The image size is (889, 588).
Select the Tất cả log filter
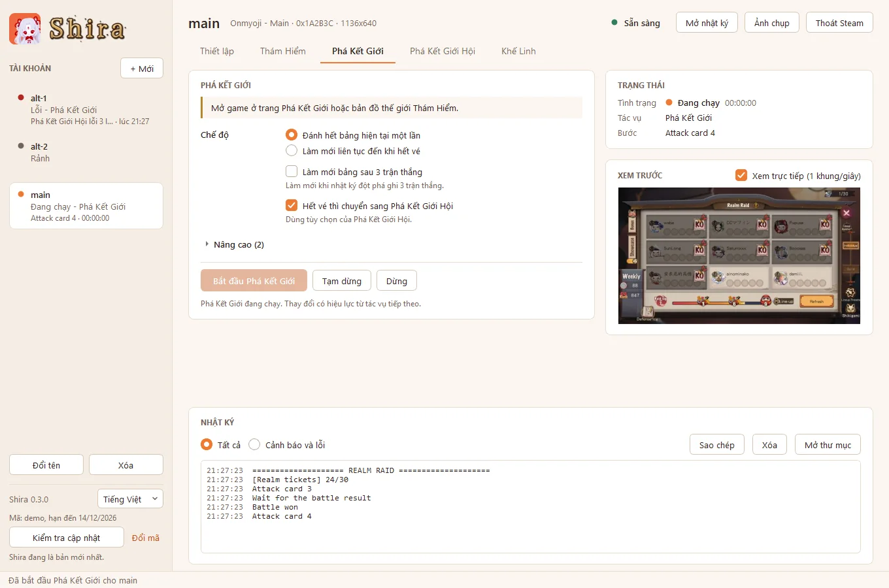click(x=221, y=445)
